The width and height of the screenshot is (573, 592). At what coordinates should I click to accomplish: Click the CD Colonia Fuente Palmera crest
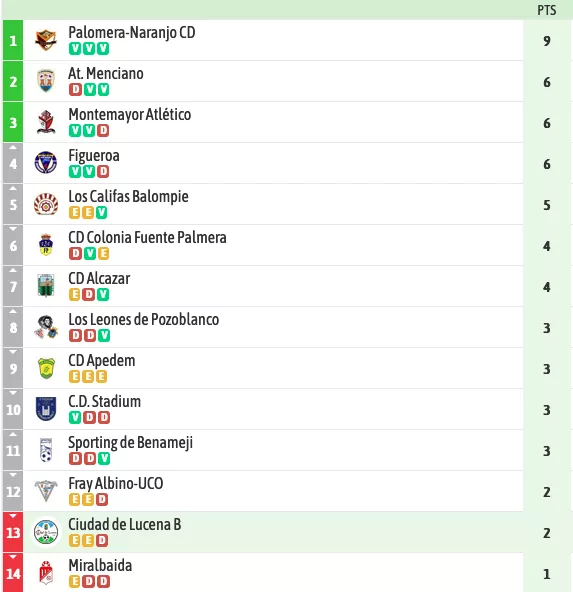(46, 245)
